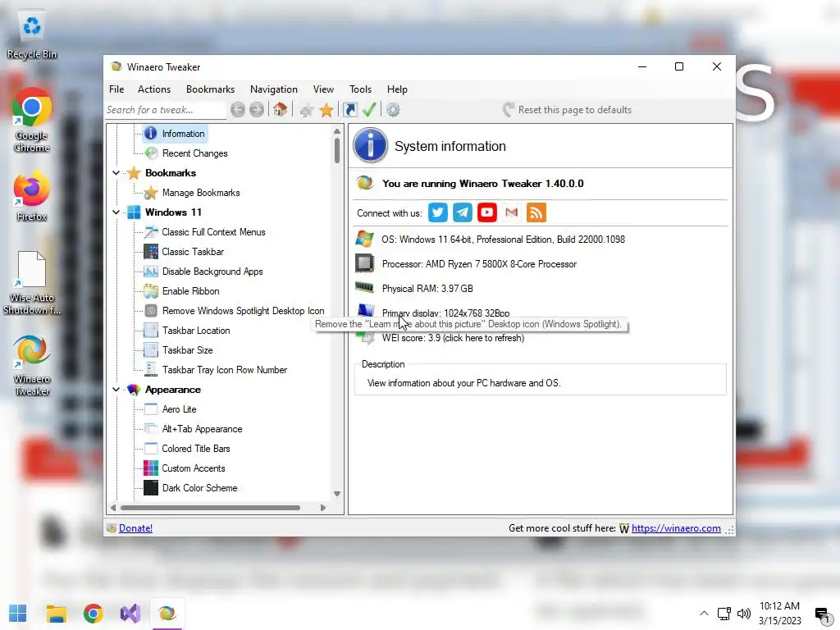The width and height of the screenshot is (840, 630).
Task: Click the Forward navigation arrow in toolbar
Action: click(x=257, y=110)
